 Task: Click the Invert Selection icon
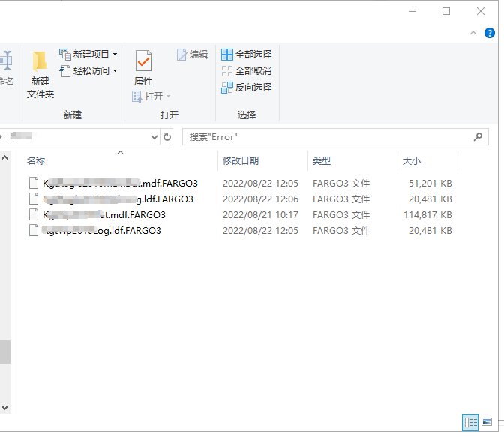click(227, 88)
